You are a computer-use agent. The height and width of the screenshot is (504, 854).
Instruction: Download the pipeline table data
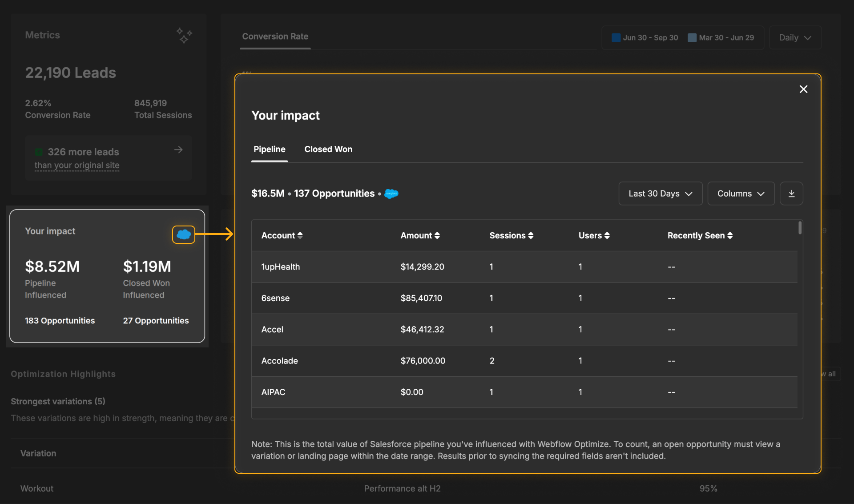pos(791,194)
